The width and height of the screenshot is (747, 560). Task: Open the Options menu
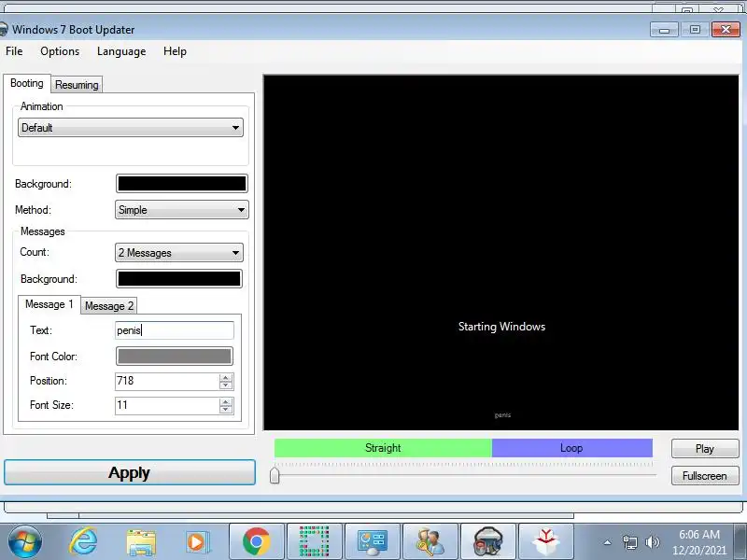coord(60,51)
